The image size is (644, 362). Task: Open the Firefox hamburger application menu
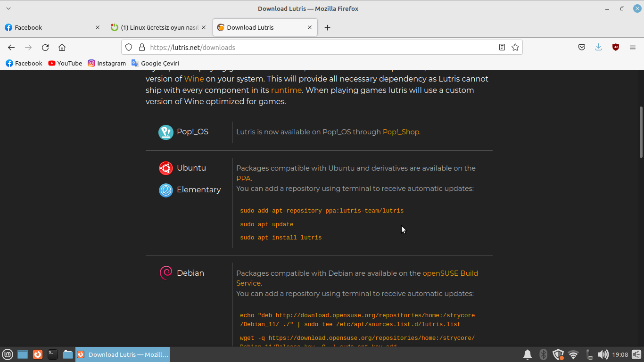(633, 47)
